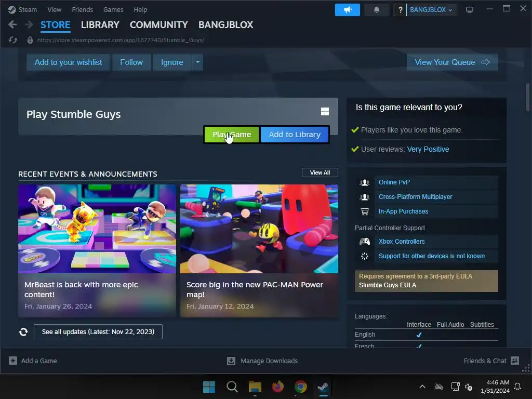Image resolution: width=532 pixels, height=399 pixels.
Task: Click the page vertical scrollbar
Action: click(x=528, y=97)
